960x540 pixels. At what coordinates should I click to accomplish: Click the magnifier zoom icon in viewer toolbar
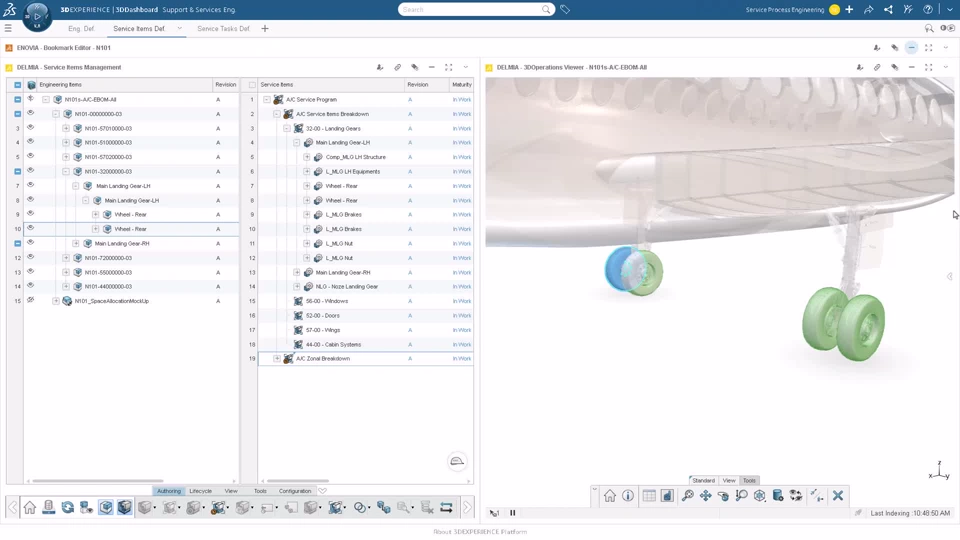pos(688,496)
